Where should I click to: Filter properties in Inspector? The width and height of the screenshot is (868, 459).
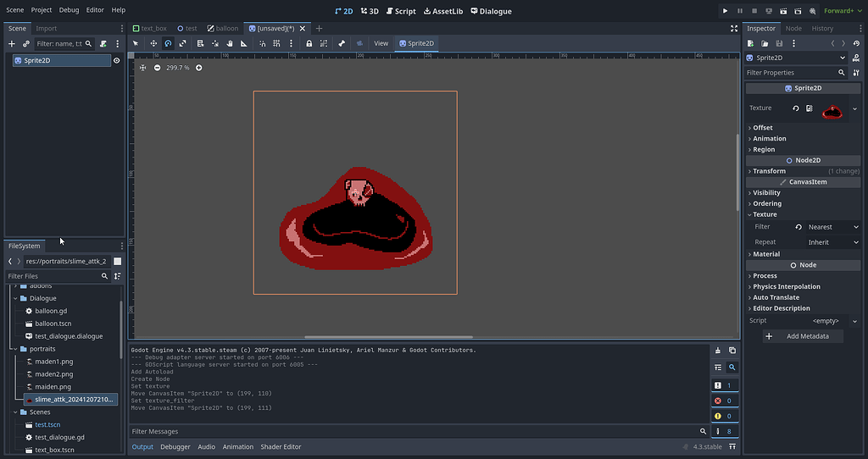coord(797,73)
